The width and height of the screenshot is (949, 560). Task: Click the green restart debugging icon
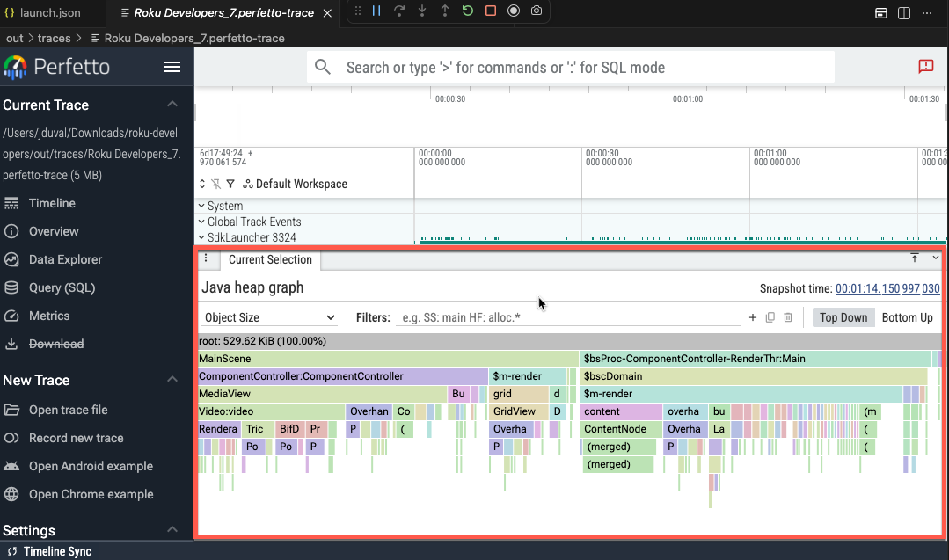(x=468, y=11)
